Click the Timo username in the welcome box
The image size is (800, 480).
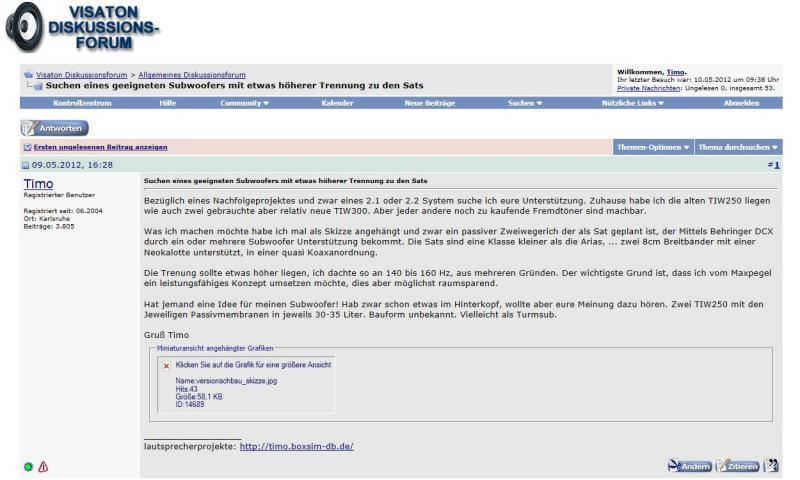click(x=676, y=72)
